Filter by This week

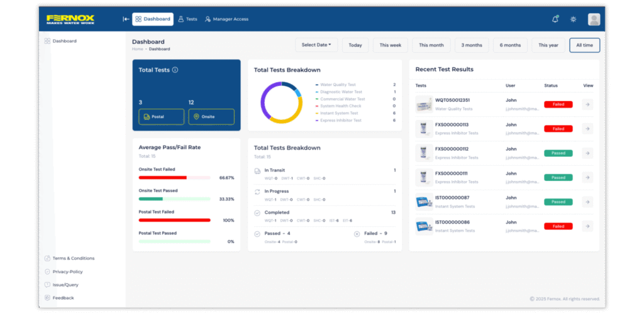pyautogui.click(x=391, y=45)
